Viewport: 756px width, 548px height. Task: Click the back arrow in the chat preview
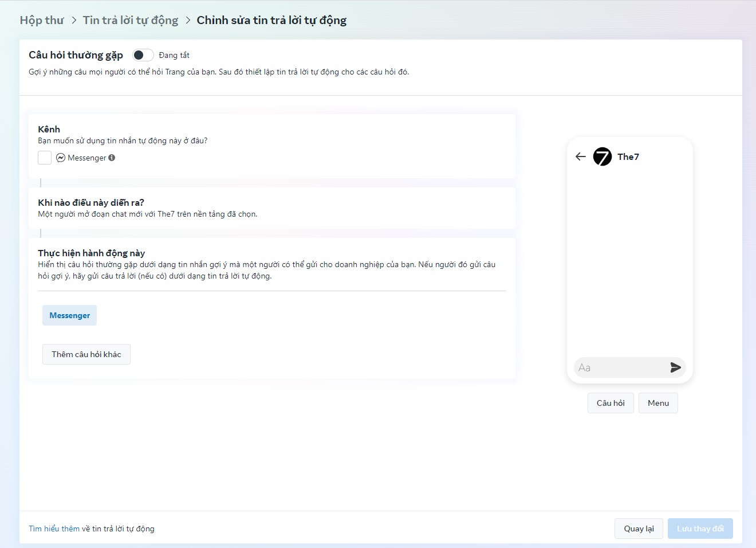(580, 156)
